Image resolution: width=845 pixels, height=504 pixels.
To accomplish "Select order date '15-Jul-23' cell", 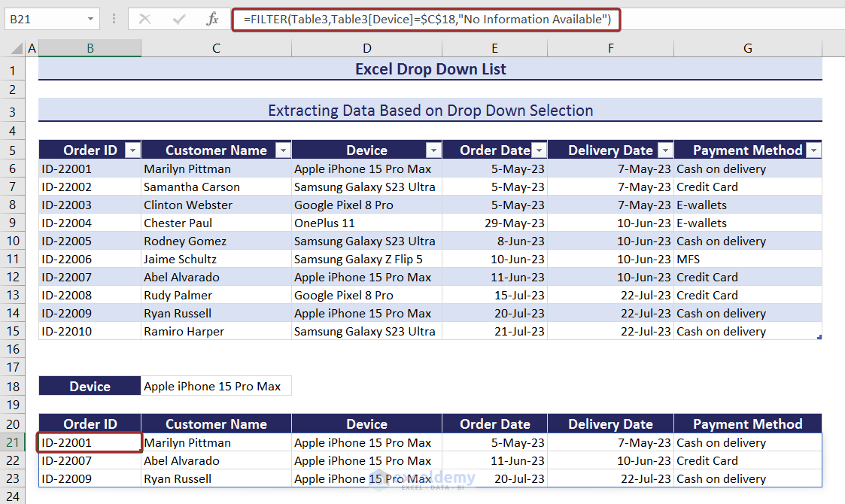I will click(494, 296).
